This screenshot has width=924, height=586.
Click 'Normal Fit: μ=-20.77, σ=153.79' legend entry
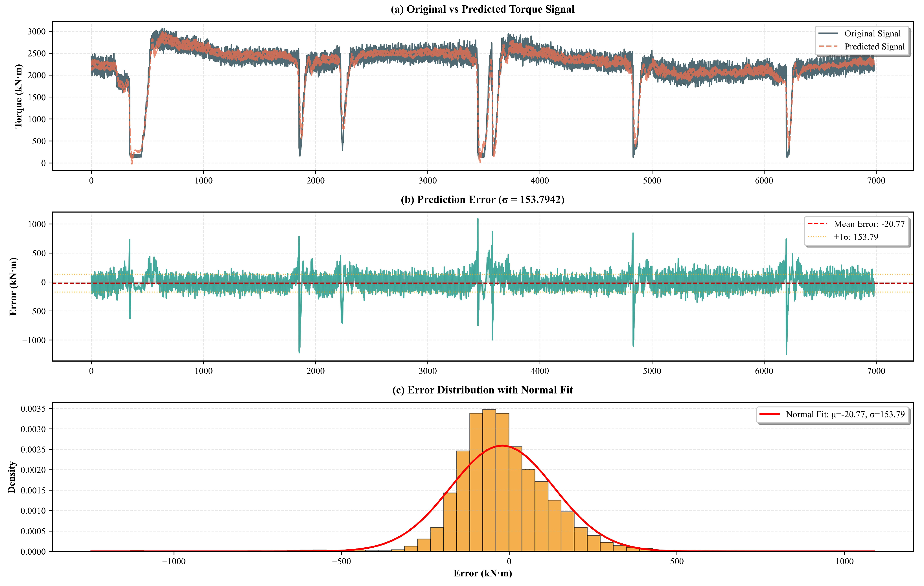tap(832, 414)
